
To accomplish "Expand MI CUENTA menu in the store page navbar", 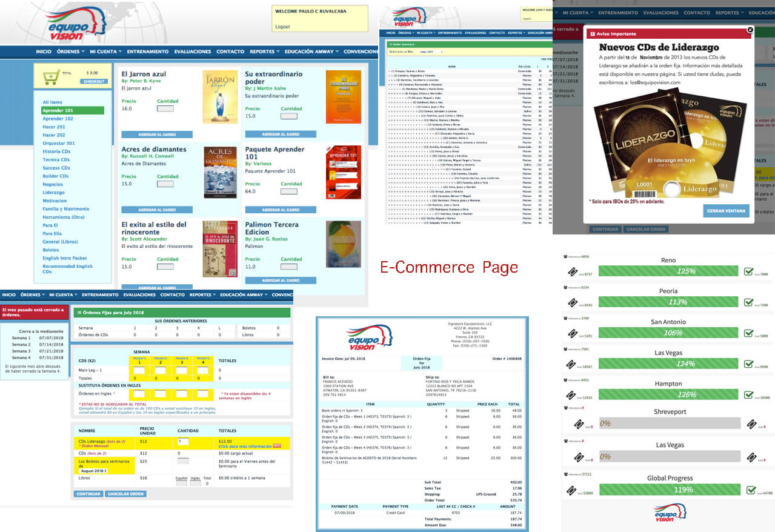I will [105, 52].
